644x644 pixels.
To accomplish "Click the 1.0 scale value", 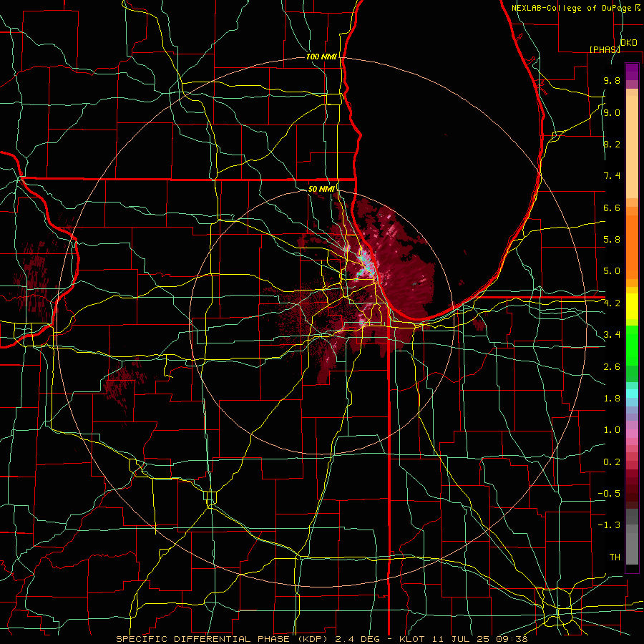I will tap(612, 430).
